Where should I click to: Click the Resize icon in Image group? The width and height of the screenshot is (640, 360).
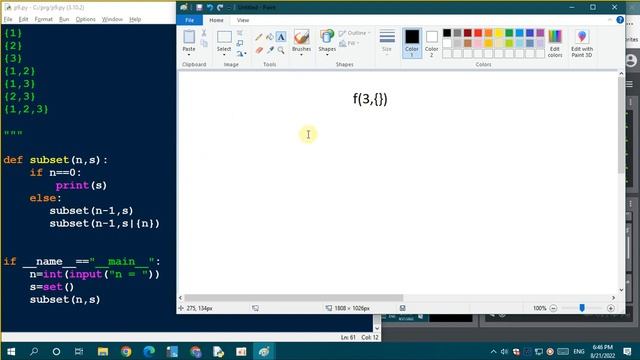240,43
